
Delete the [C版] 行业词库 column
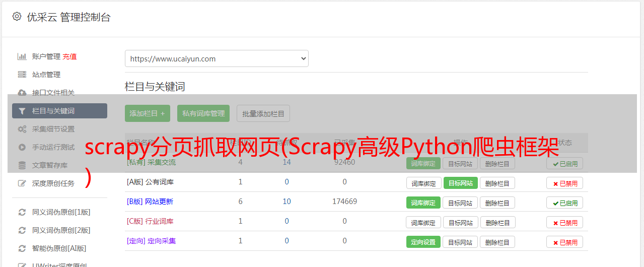pyautogui.click(x=497, y=222)
